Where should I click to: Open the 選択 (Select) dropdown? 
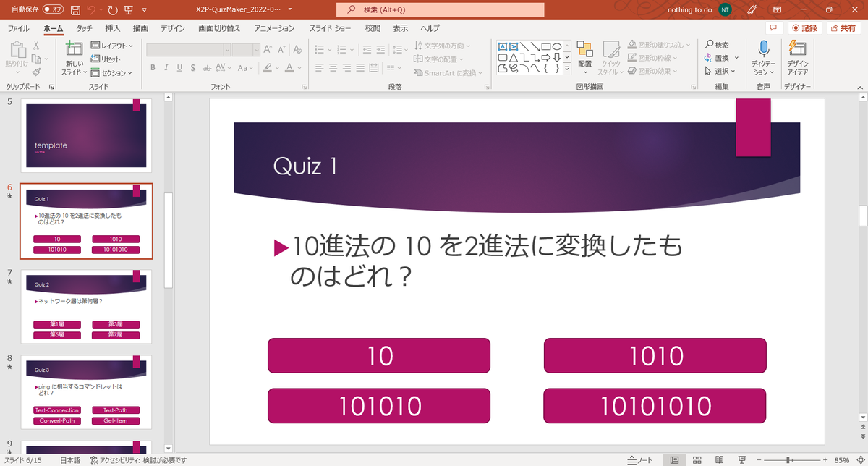tap(720, 71)
